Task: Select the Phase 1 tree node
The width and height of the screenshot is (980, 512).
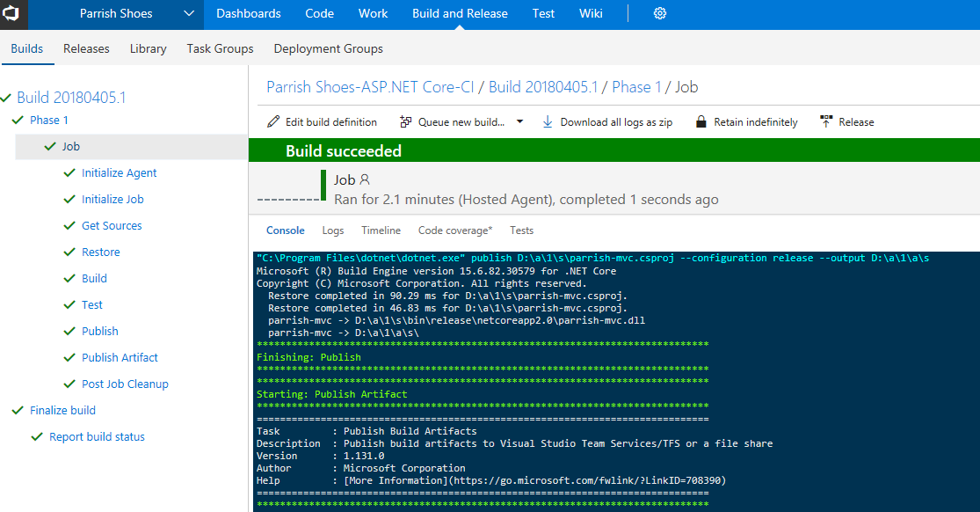Action: point(49,121)
